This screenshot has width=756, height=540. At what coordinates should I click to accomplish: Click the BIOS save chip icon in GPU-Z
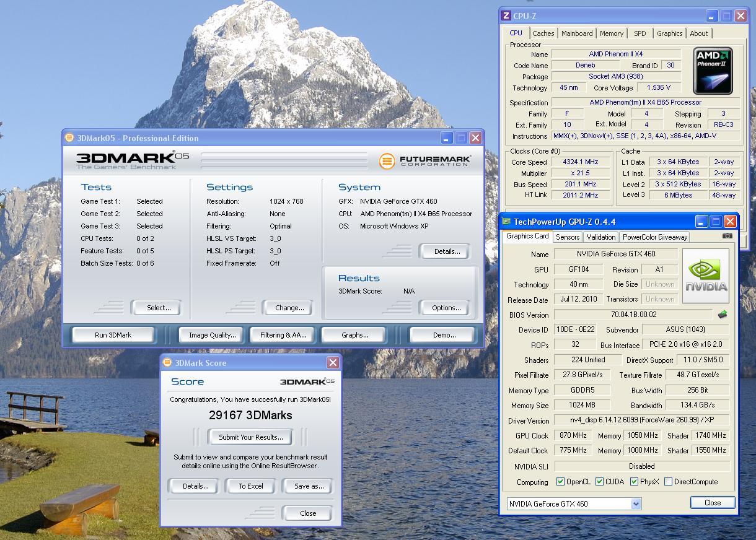tap(723, 315)
